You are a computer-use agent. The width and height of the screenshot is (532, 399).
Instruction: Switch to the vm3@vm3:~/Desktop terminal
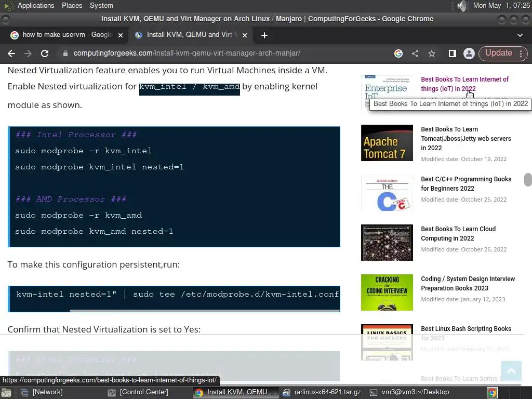[x=409, y=392]
